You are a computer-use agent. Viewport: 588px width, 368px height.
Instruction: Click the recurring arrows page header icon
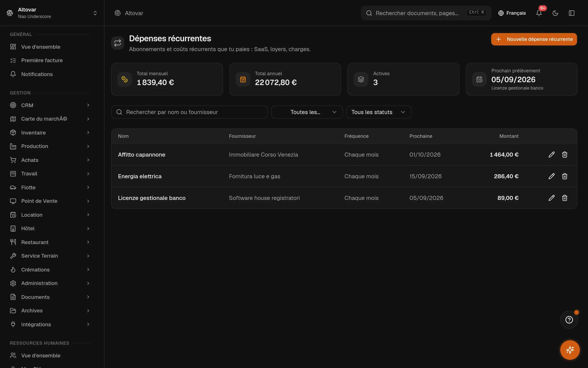pyautogui.click(x=118, y=43)
